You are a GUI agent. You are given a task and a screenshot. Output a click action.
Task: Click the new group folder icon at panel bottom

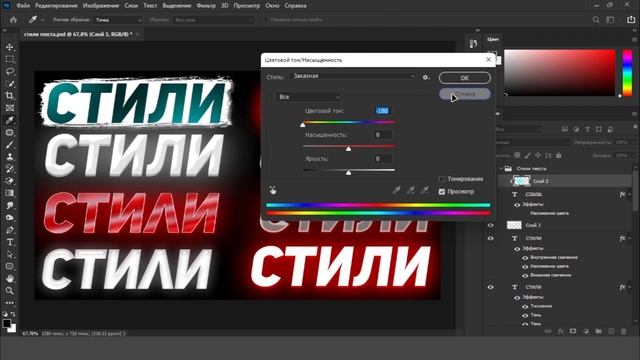[x=598, y=331]
